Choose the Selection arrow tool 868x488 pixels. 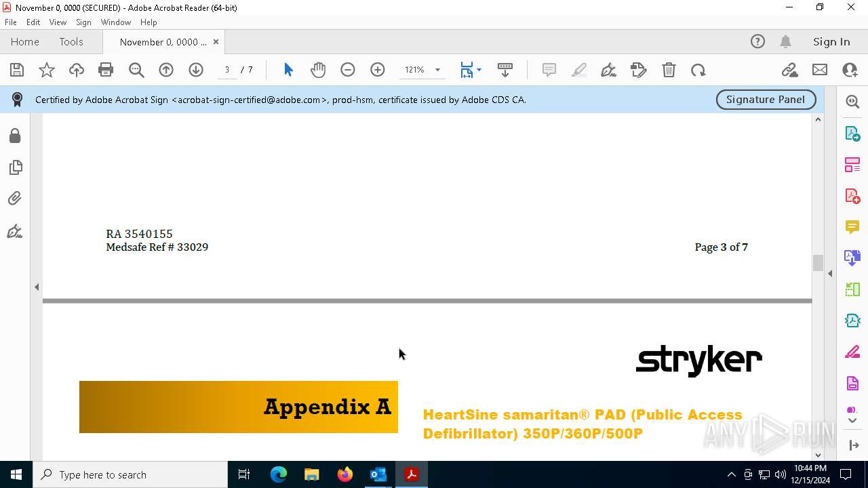click(288, 70)
